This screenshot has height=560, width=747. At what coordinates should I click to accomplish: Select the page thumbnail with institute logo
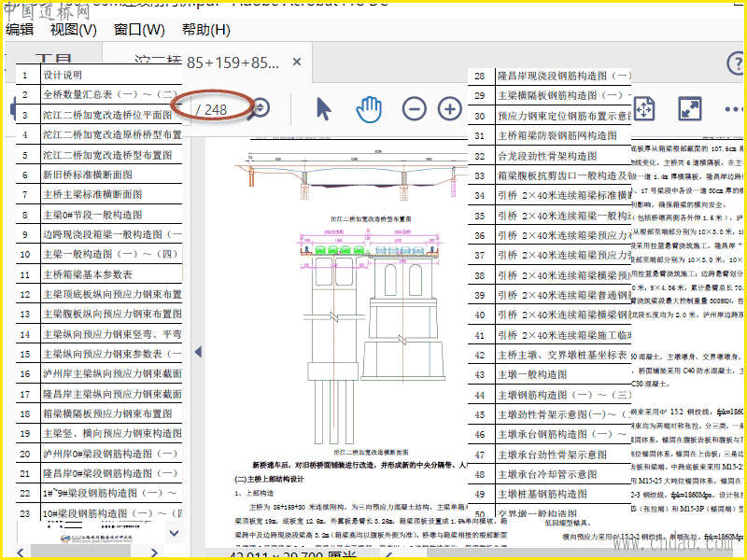click(x=97, y=533)
